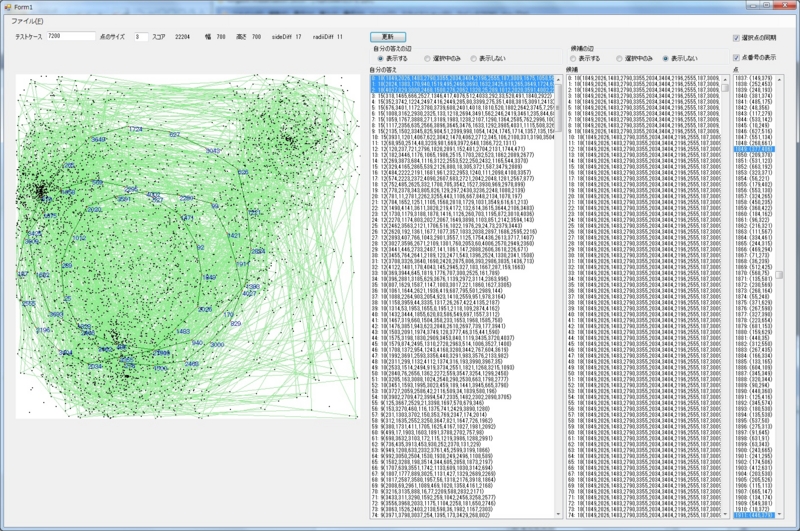800x531 pixels.
Task: Select row 40 in the 自分の答え list
Action: (462, 314)
